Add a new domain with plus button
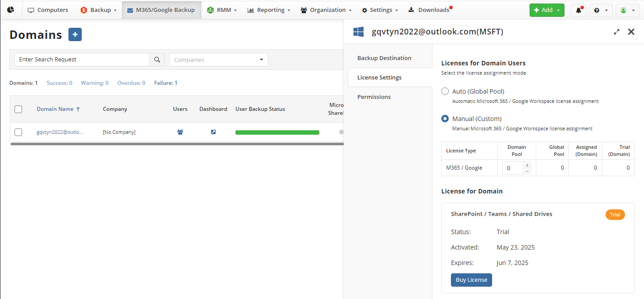 point(75,34)
